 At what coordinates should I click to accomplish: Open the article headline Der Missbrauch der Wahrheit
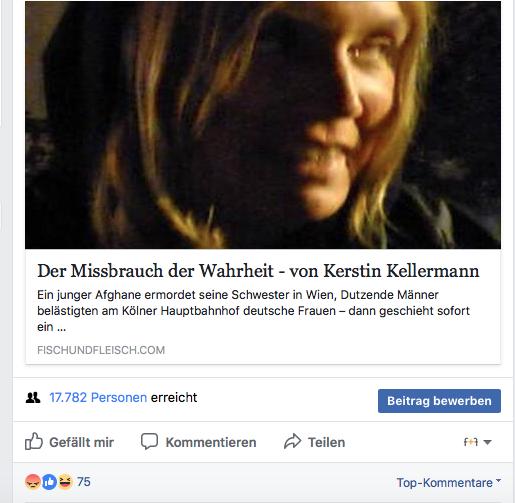pyautogui.click(x=258, y=271)
